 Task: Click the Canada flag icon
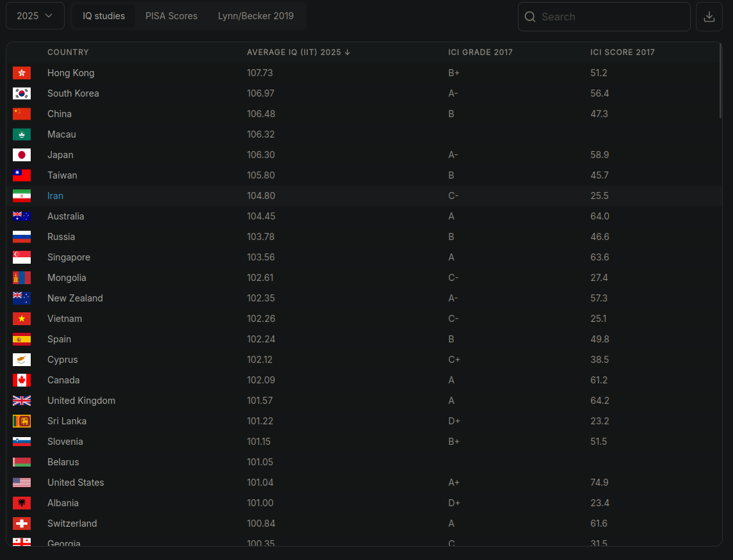22,381
